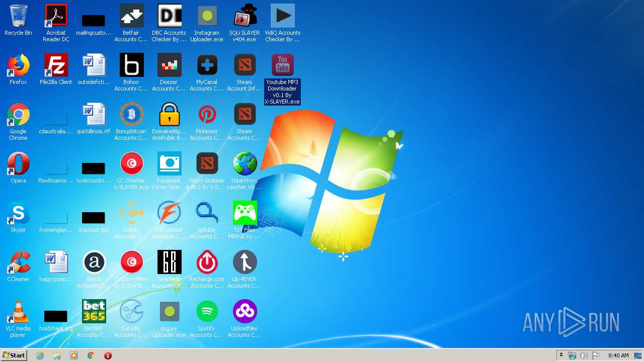Select Youtube MP3 Downloader icon

click(282, 79)
